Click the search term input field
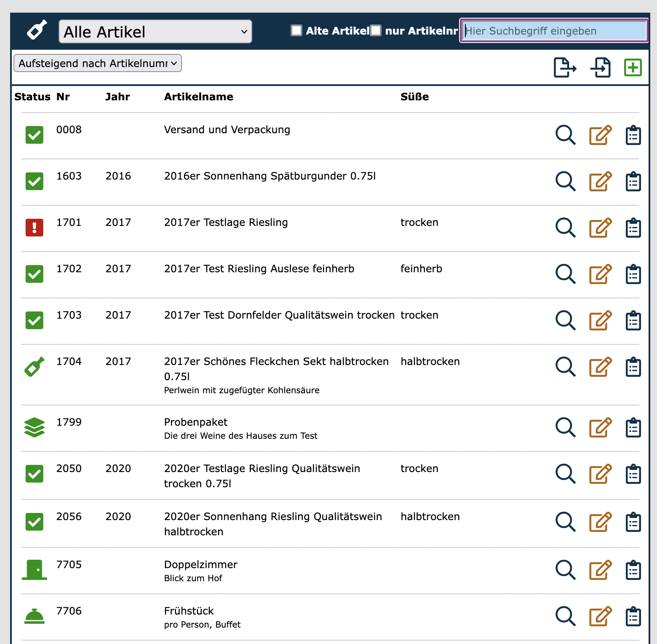This screenshot has height=644, width=657. 554,31
